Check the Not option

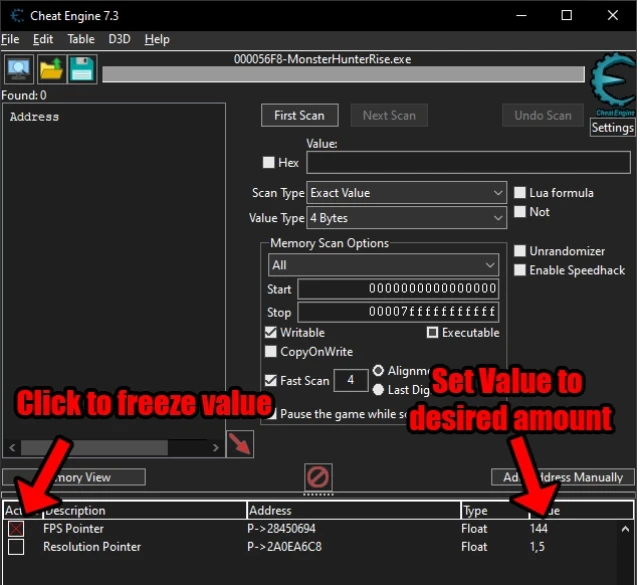coord(520,211)
